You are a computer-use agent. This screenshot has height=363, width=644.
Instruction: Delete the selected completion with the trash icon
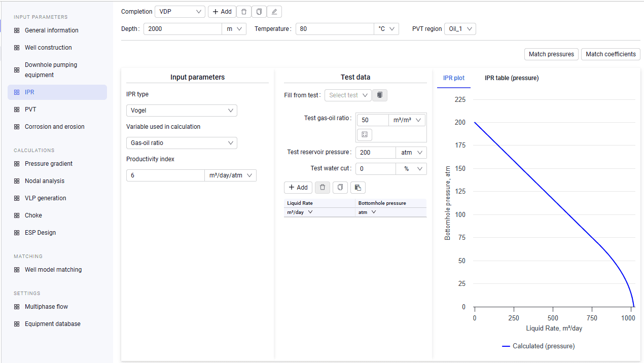pyautogui.click(x=244, y=12)
